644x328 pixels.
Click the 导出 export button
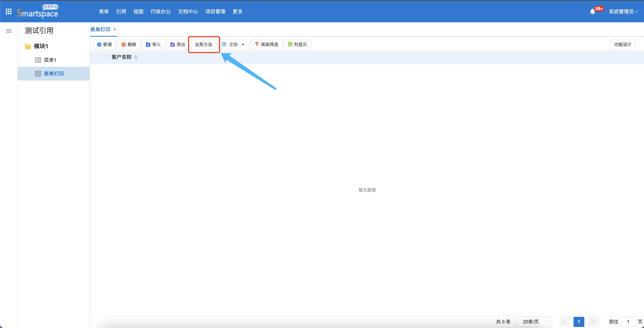[177, 45]
